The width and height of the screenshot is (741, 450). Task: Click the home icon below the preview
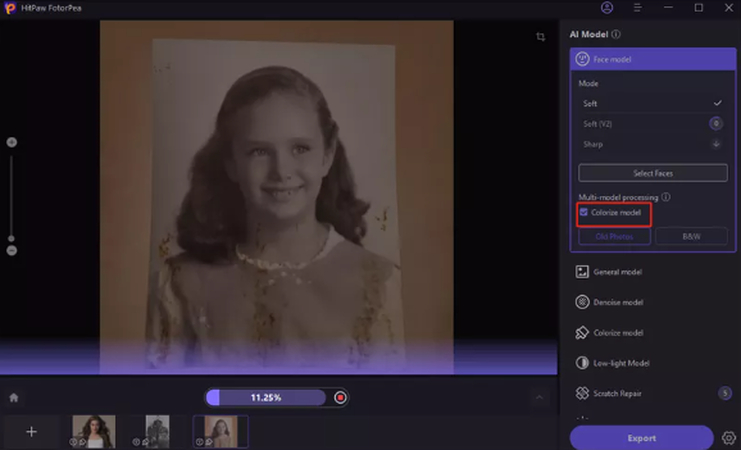click(x=14, y=397)
